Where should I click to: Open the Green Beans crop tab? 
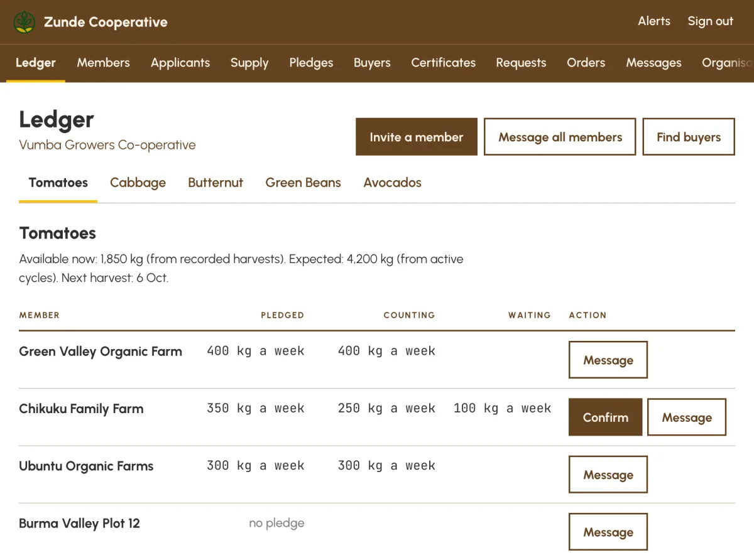(x=303, y=183)
